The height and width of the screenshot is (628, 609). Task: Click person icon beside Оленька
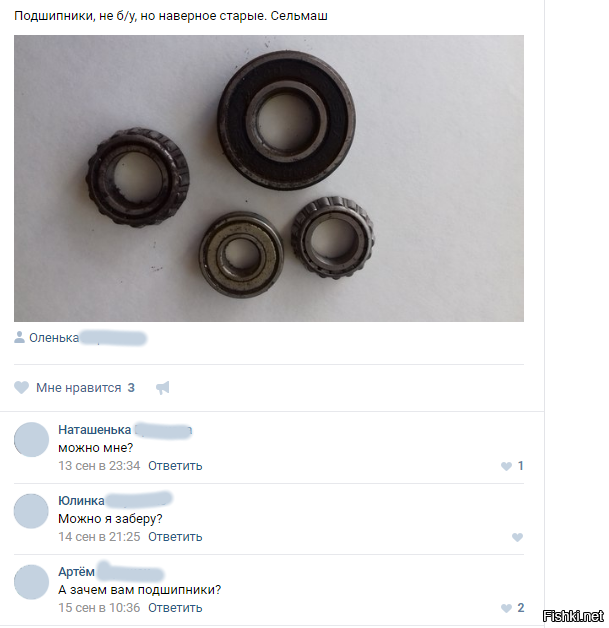point(19,337)
